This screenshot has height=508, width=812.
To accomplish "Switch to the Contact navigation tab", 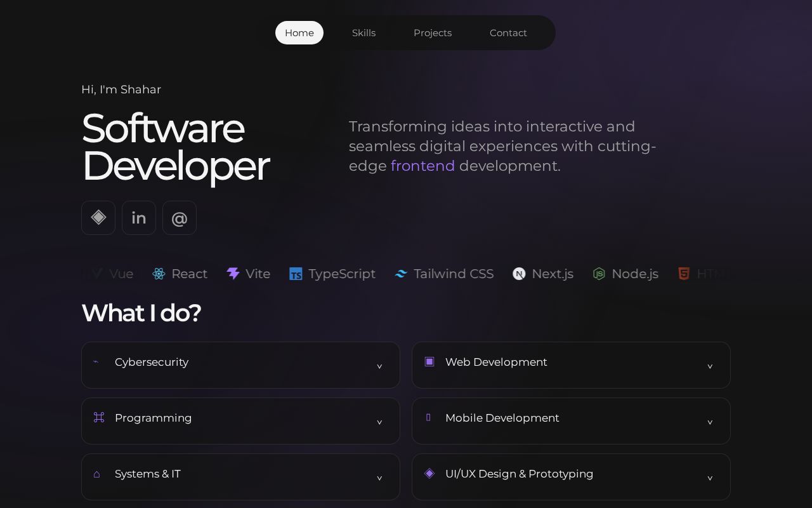I will point(508,33).
